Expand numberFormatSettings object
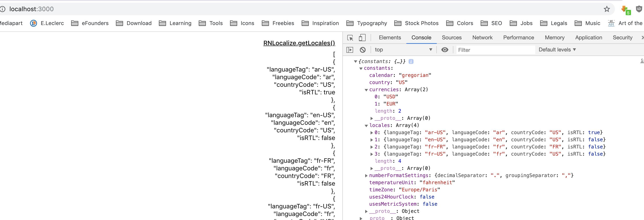Screen dimensions: 644x220 click(x=366, y=176)
